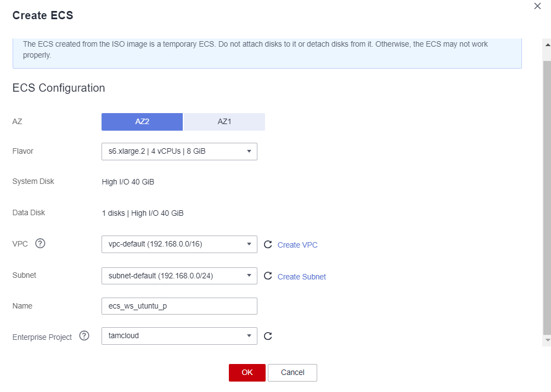Close the Create ECS dialog
This screenshot has width=551, height=392.
tap(537, 6)
